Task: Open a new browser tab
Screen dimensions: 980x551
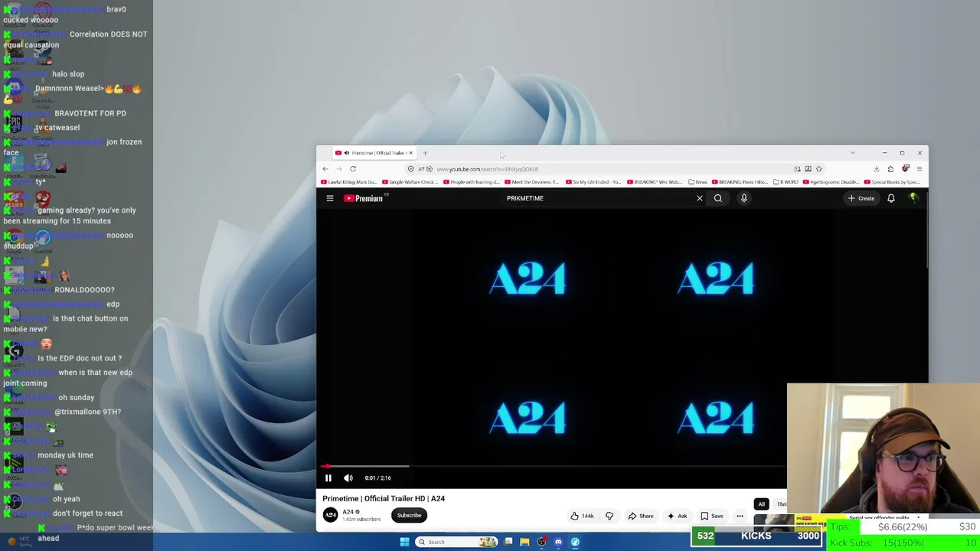Action: coord(425,153)
